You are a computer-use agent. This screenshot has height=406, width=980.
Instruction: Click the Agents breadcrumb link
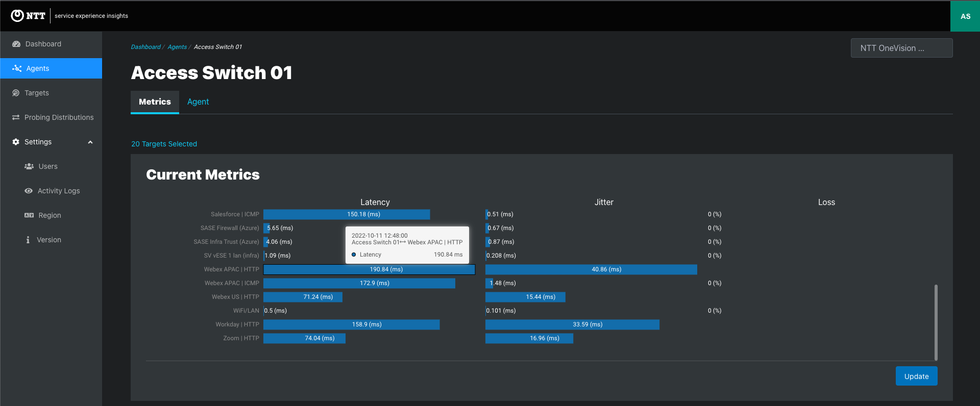coord(177,47)
